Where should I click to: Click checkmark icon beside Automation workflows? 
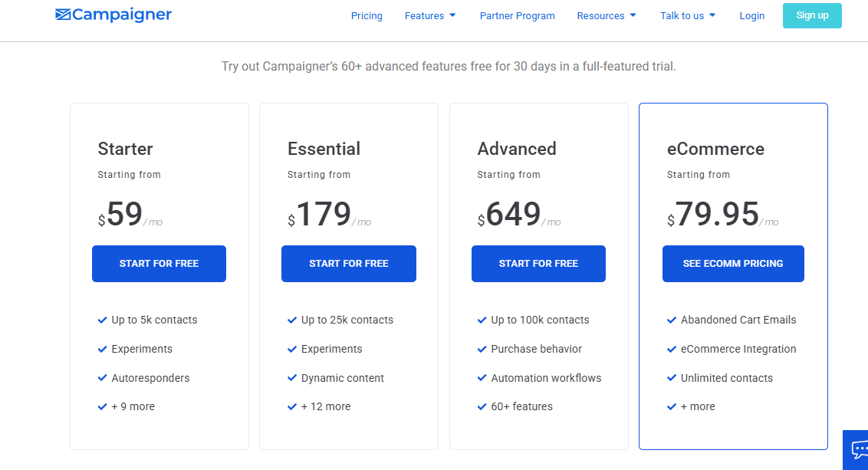[482, 378]
